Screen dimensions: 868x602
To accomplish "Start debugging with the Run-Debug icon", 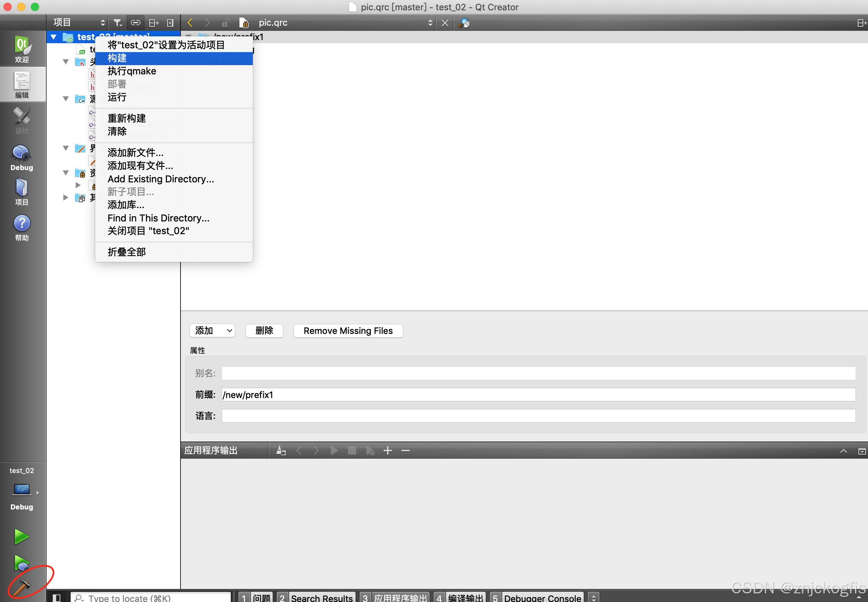I will click(22, 562).
